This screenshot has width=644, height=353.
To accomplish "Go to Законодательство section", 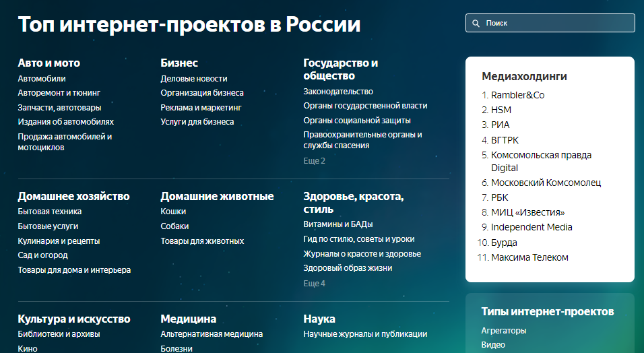I will click(337, 92).
